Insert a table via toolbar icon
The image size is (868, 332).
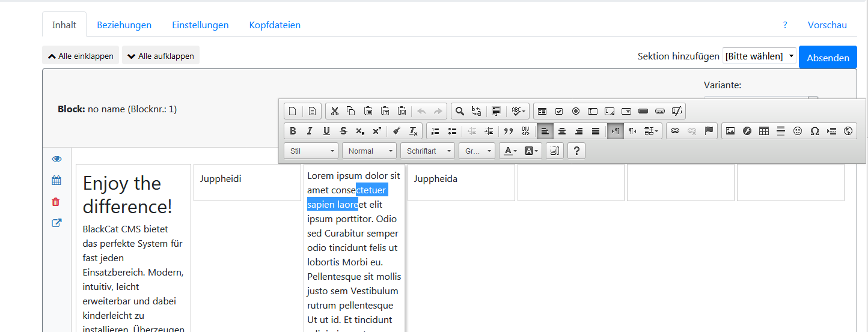[764, 131]
